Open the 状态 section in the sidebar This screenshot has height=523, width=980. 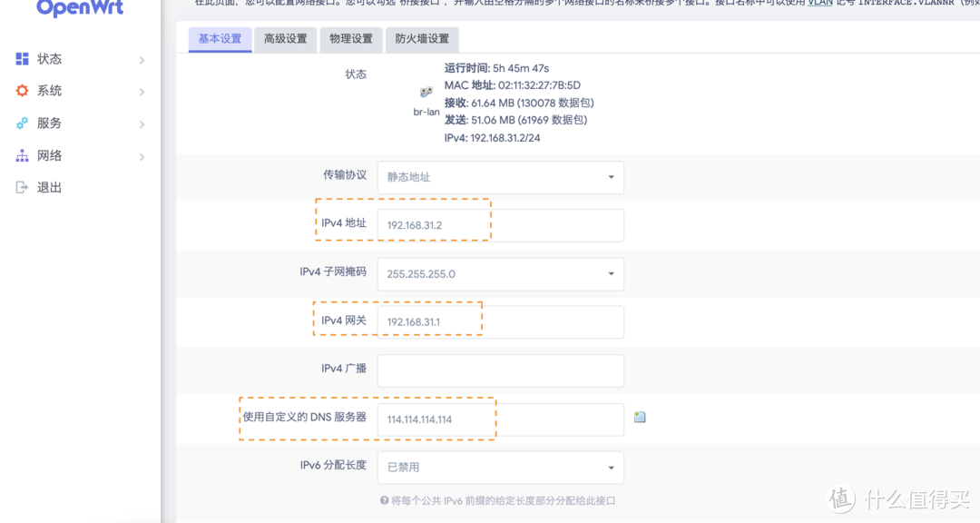(49, 58)
